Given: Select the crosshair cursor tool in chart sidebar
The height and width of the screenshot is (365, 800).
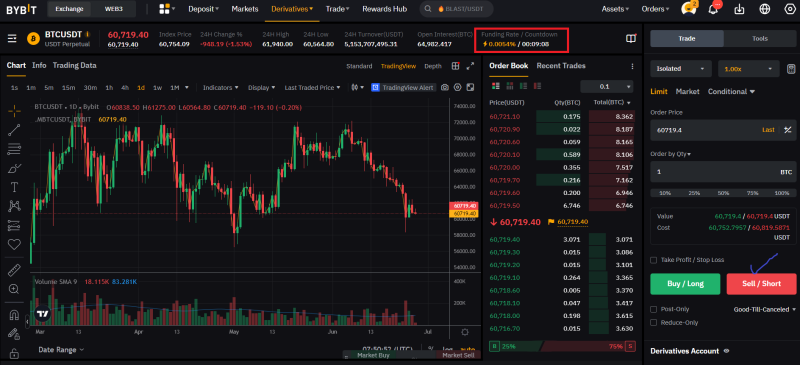Looking at the screenshot, I should click(14, 110).
